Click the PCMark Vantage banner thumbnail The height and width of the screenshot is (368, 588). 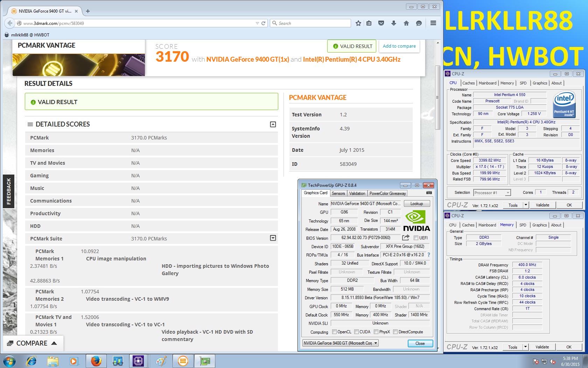pos(79,65)
